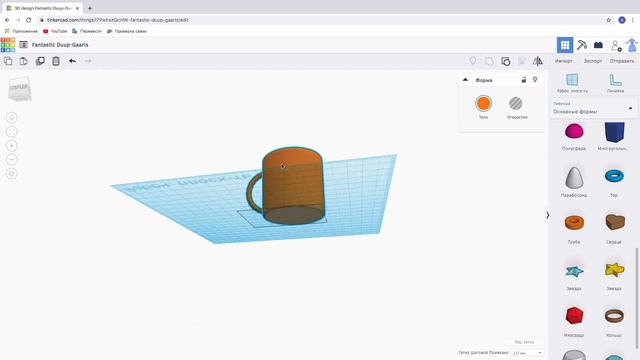
Task: Ungroup the selected shape
Action: coord(506,61)
